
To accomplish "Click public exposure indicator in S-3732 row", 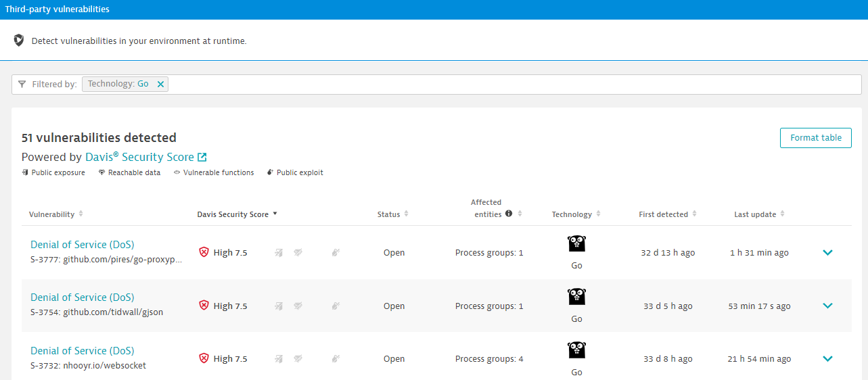I will point(278,359).
